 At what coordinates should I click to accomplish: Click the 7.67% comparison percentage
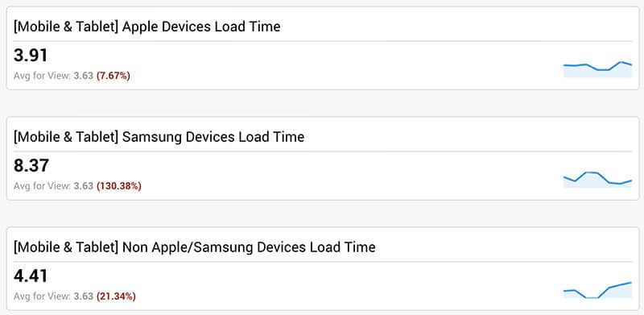click(114, 76)
